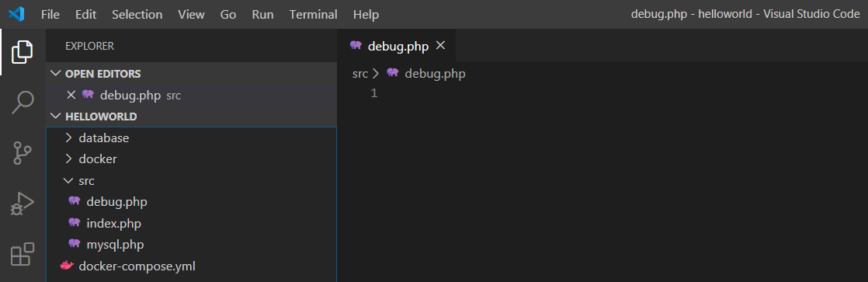Open index.php in the file tree
Screen dimensions: 868x282
[191, 223]
